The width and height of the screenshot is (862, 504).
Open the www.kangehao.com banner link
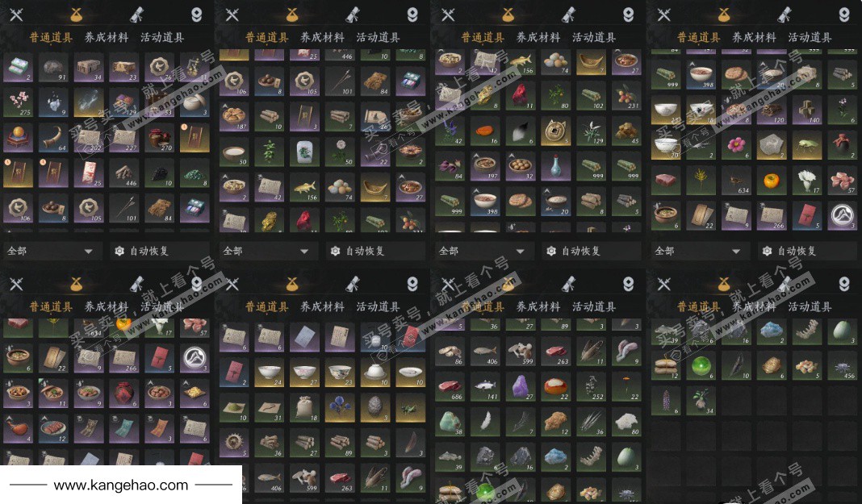point(121,485)
